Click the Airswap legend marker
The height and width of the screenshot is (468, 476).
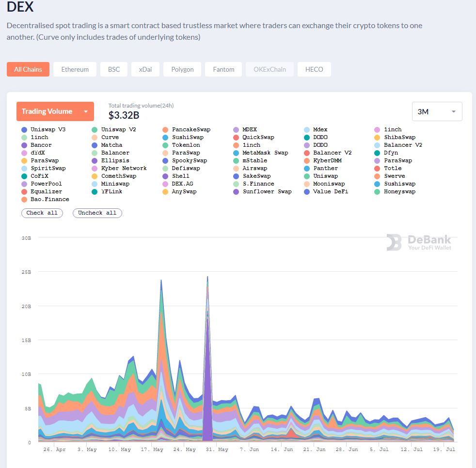click(236, 169)
